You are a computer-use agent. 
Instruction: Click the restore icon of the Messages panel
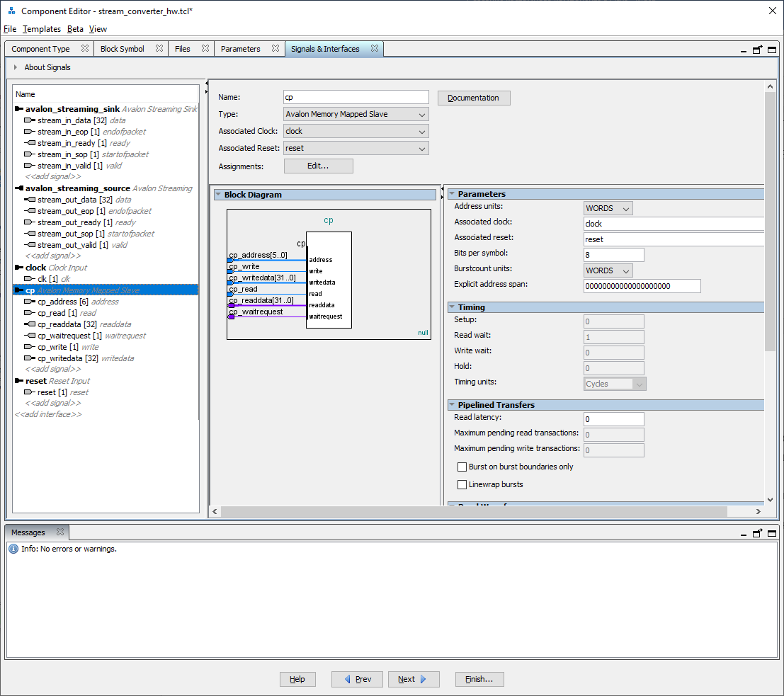(757, 533)
